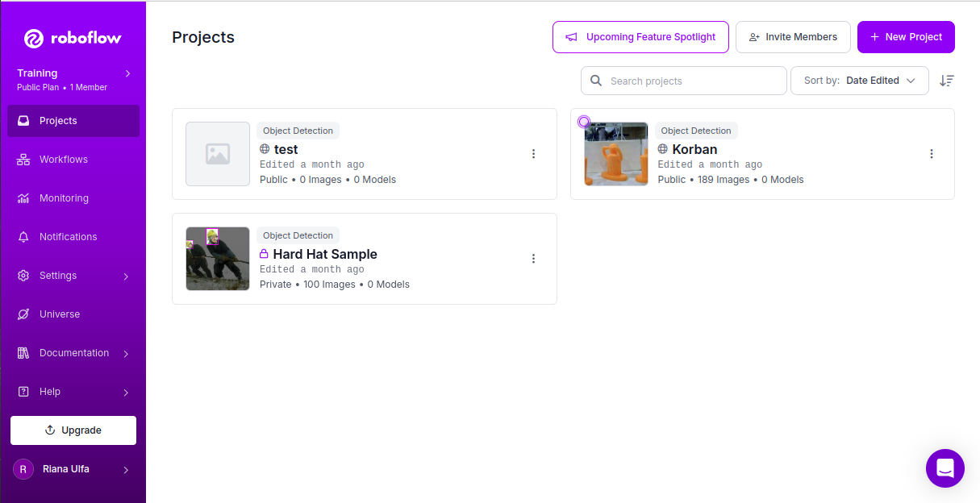The image size is (980, 503).
Task: Click the Invite Members button
Action: pos(793,37)
